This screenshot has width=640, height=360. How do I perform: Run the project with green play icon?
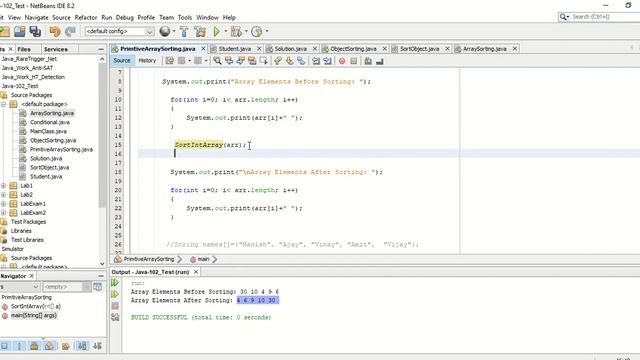[x=217, y=31]
